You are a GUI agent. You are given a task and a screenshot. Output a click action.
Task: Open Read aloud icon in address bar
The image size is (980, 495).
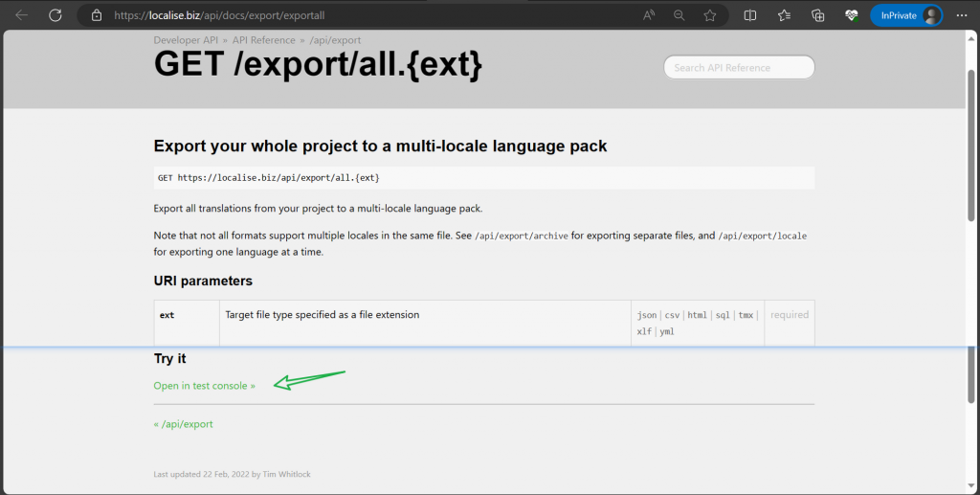(649, 15)
